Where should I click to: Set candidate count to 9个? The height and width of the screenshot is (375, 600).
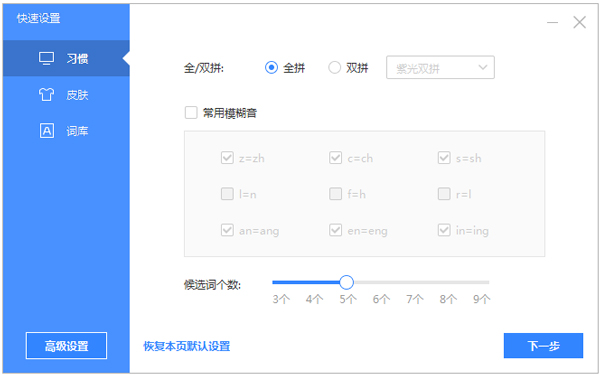(x=482, y=299)
